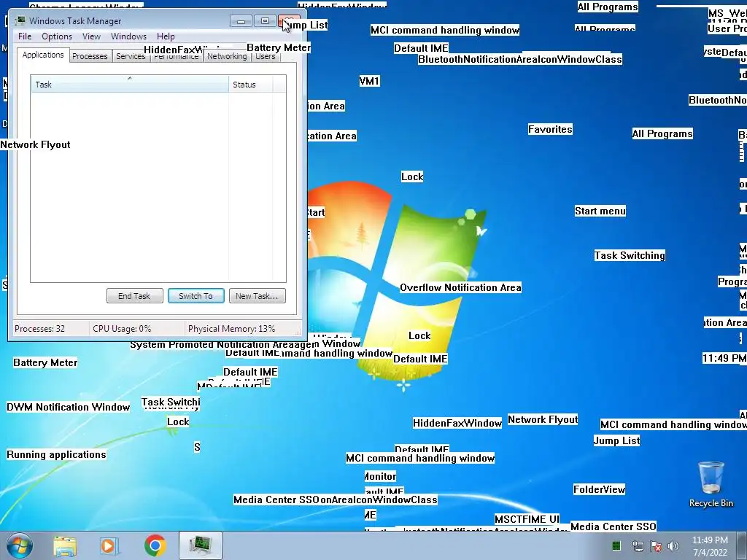Open Action Center flag tray icon
Viewport: 747px width, 560px height.
tap(656, 546)
